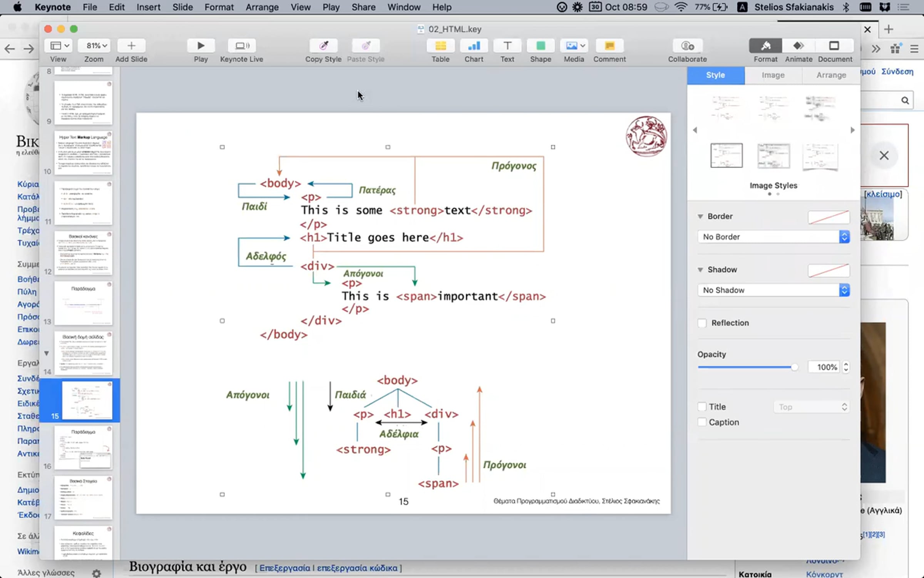
Task: Click the Shadow preview swatch
Action: (829, 270)
